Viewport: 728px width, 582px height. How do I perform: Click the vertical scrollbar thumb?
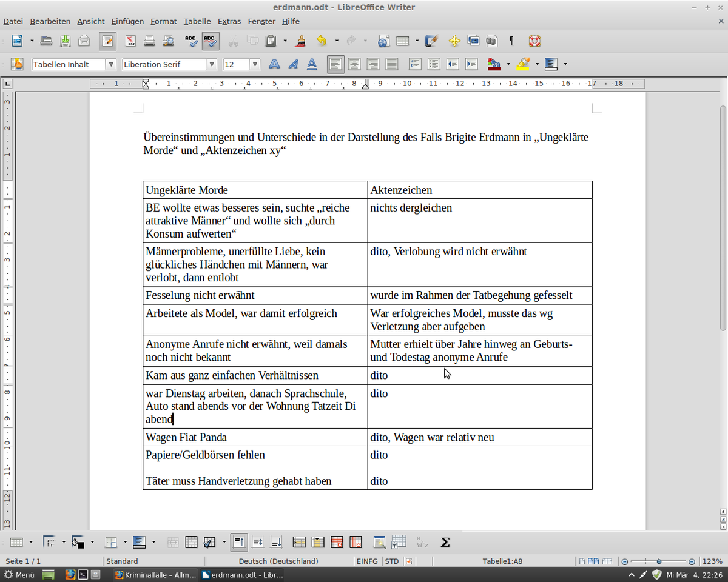(723, 218)
